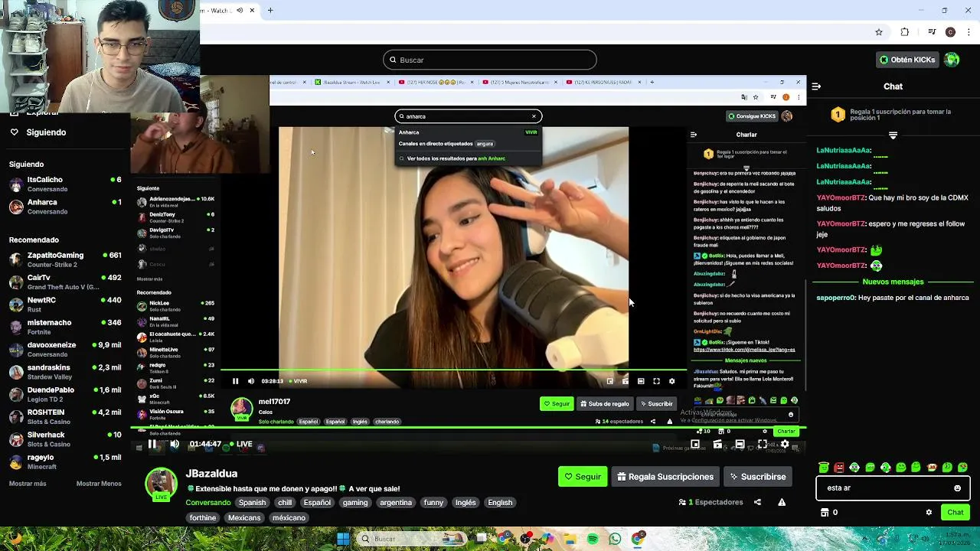Viewport: 980px width, 551px height.
Task: Click Suscribir on mel17017 channel
Action: pos(656,403)
